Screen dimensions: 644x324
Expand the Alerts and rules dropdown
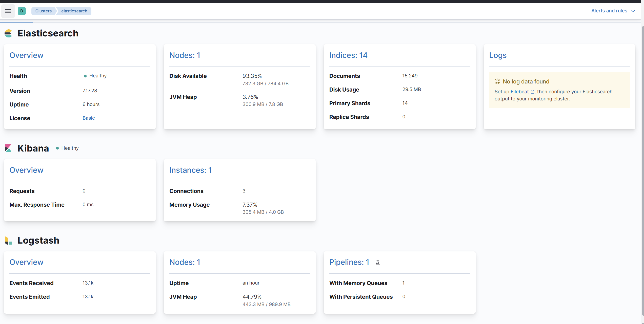click(609, 11)
